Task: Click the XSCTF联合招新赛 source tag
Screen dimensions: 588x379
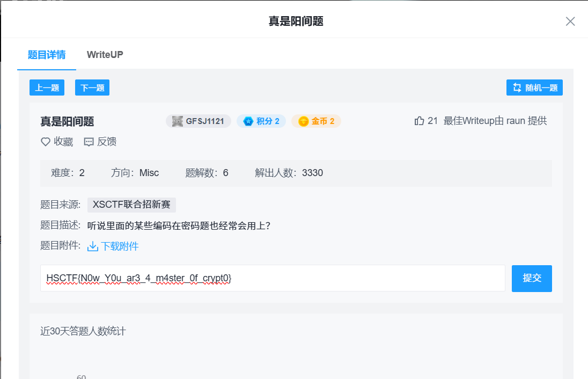Action: tap(131, 205)
